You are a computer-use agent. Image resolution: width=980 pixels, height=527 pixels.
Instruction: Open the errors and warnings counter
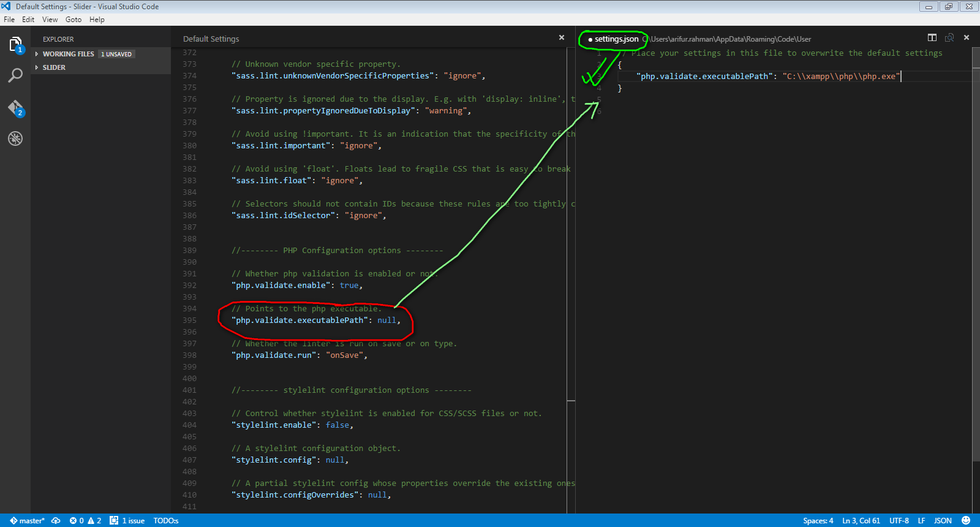[85, 521]
